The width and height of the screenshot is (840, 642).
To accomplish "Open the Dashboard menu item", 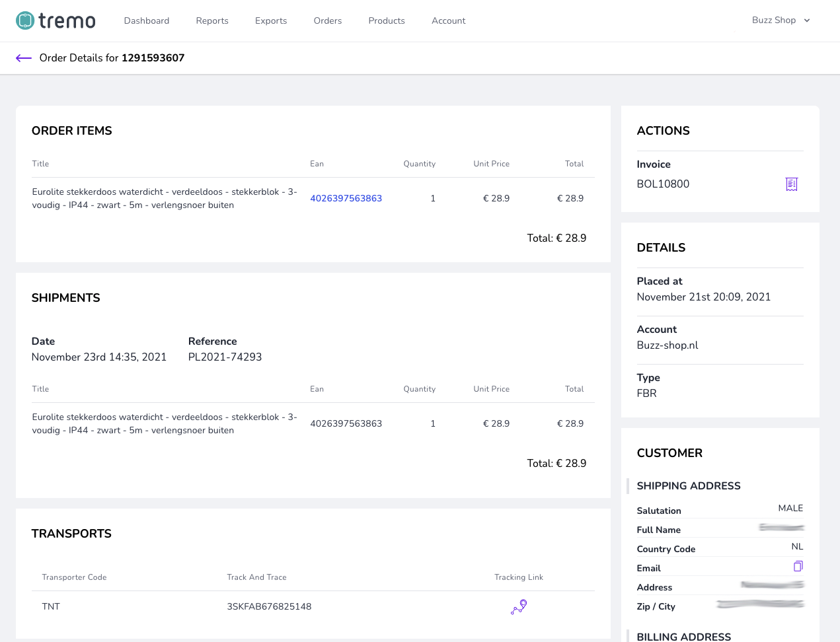I will [147, 20].
